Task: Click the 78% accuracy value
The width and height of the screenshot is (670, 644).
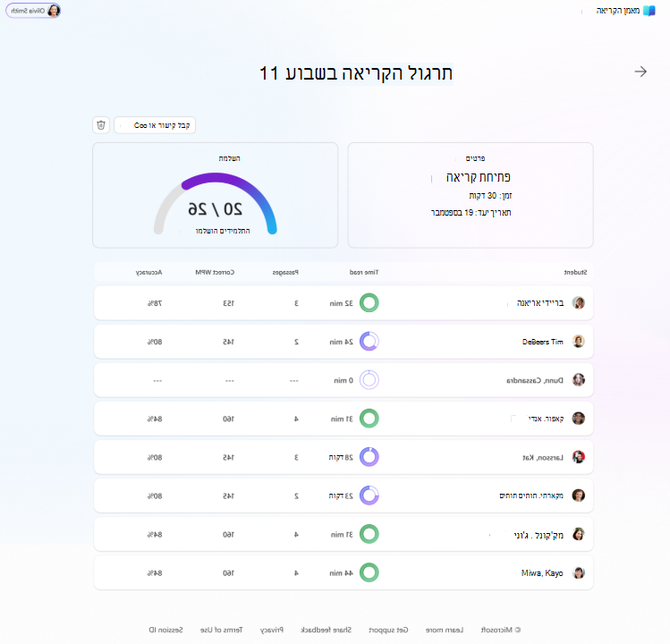Action: 155,303
